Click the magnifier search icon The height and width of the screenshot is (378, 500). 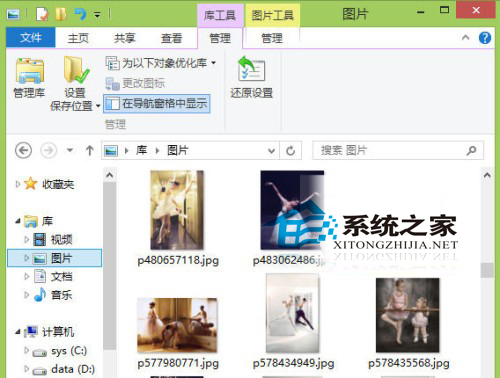pyautogui.click(x=471, y=151)
